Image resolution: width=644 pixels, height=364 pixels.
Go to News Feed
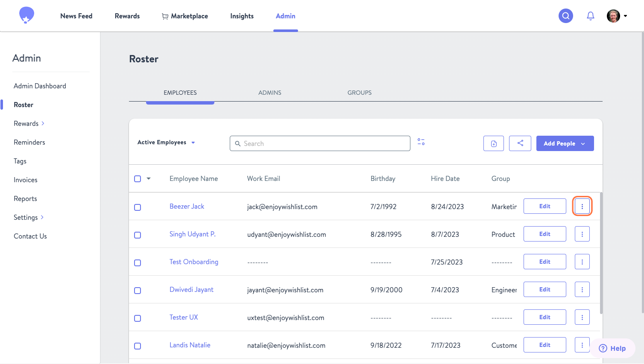click(x=76, y=16)
